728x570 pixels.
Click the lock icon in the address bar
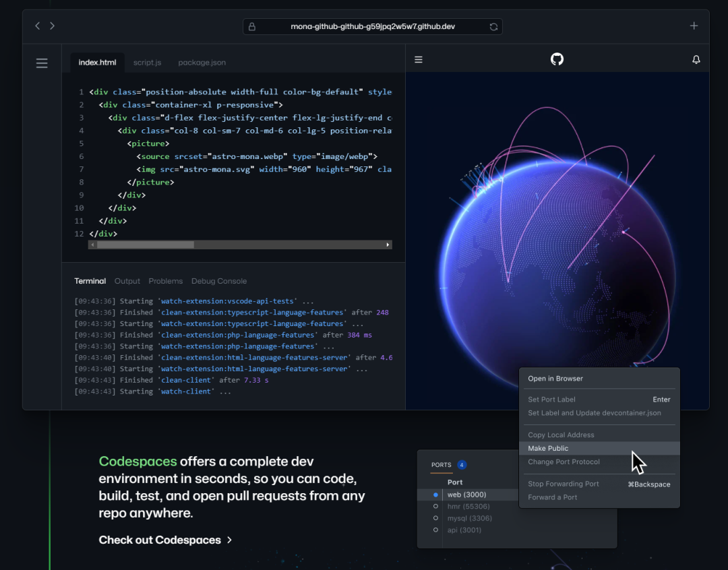pos(252,26)
